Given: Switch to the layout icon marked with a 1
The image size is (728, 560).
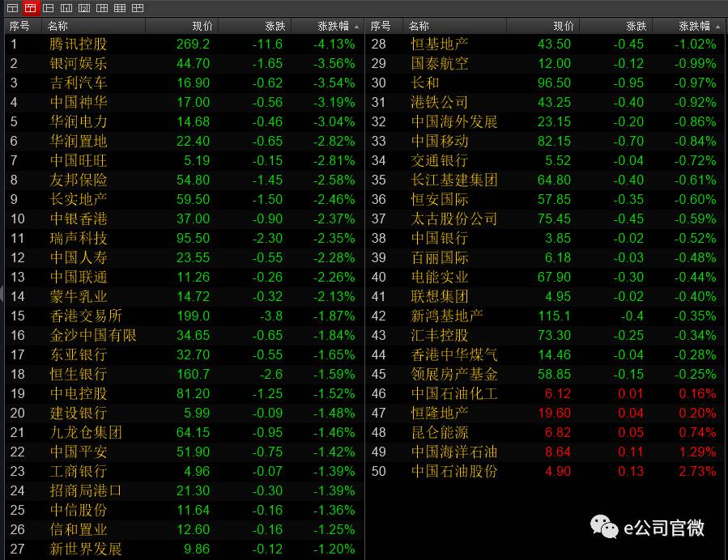Looking at the screenshot, I should [66, 8].
